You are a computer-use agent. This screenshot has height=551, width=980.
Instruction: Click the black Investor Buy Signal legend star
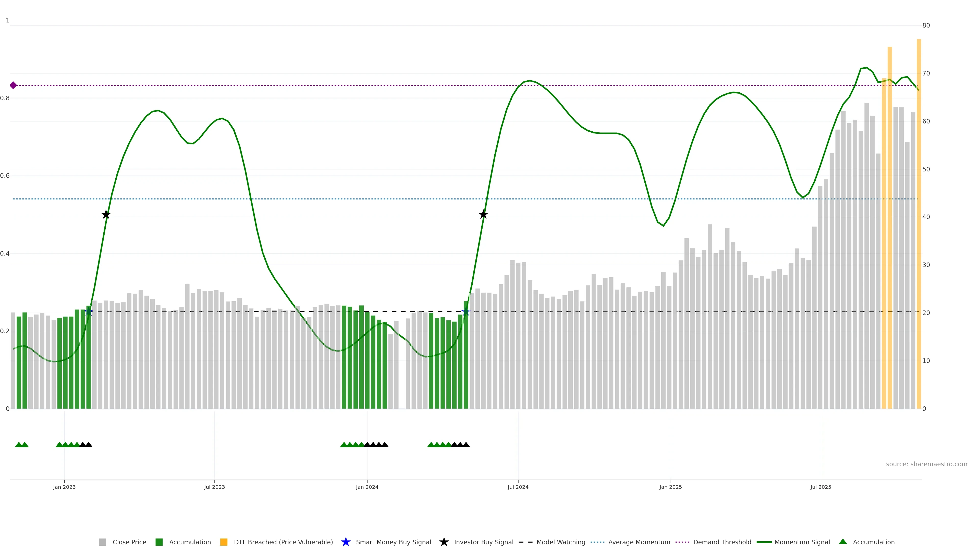444,542
